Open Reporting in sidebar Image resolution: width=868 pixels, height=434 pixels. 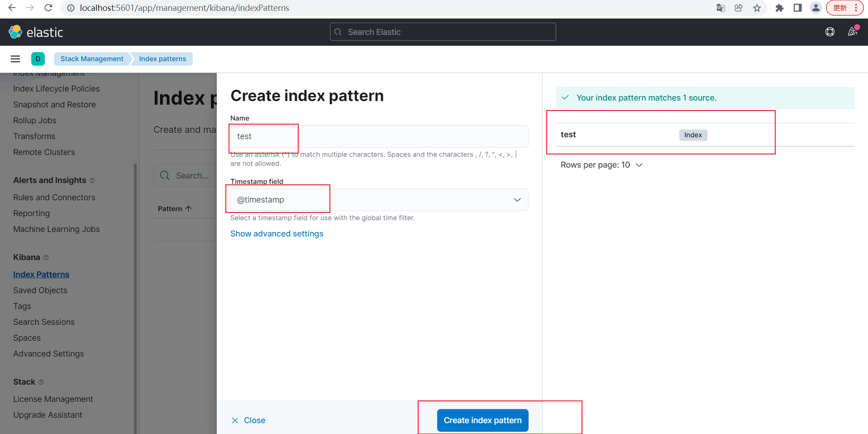pyautogui.click(x=31, y=213)
